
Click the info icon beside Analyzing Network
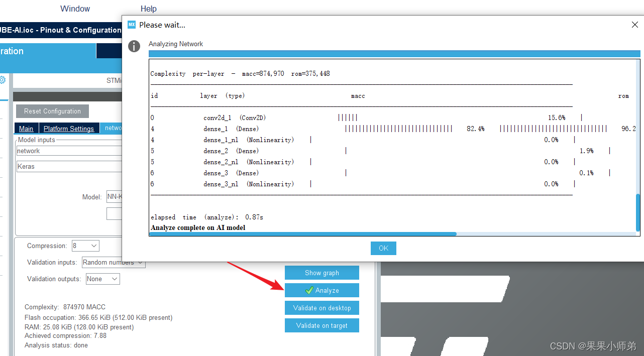134,46
